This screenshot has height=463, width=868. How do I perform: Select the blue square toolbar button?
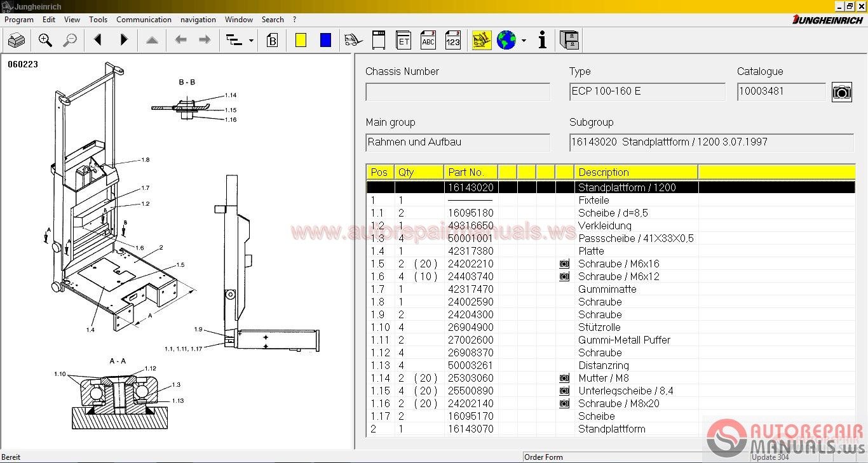point(325,40)
